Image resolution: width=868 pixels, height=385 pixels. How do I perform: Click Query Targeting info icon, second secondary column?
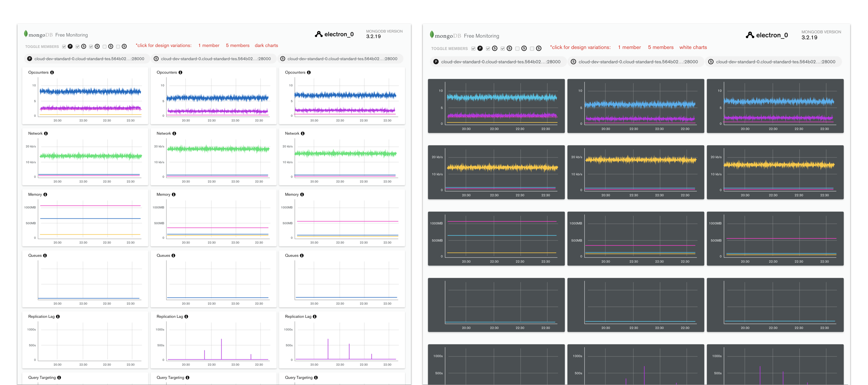(316, 378)
